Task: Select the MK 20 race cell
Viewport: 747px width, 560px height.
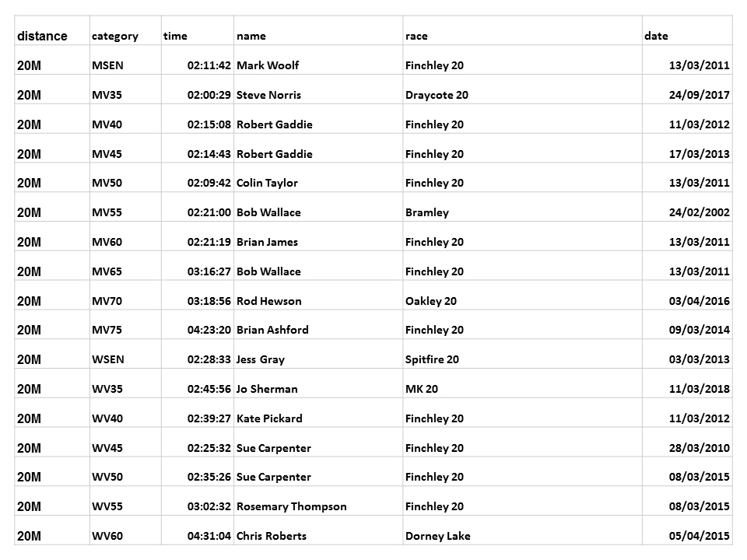Action: coord(422,389)
